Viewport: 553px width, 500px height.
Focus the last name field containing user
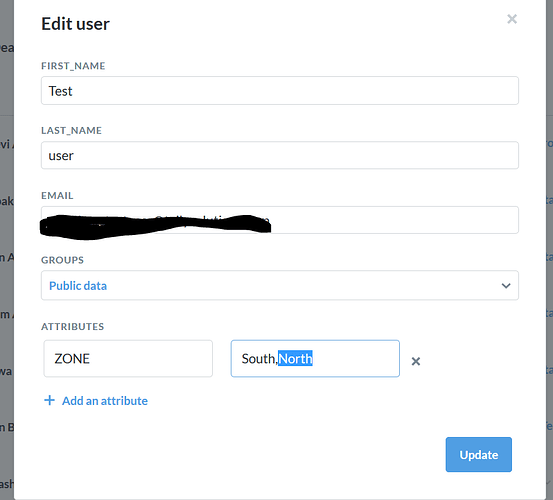pyautogui.click(x=280, y=155)
